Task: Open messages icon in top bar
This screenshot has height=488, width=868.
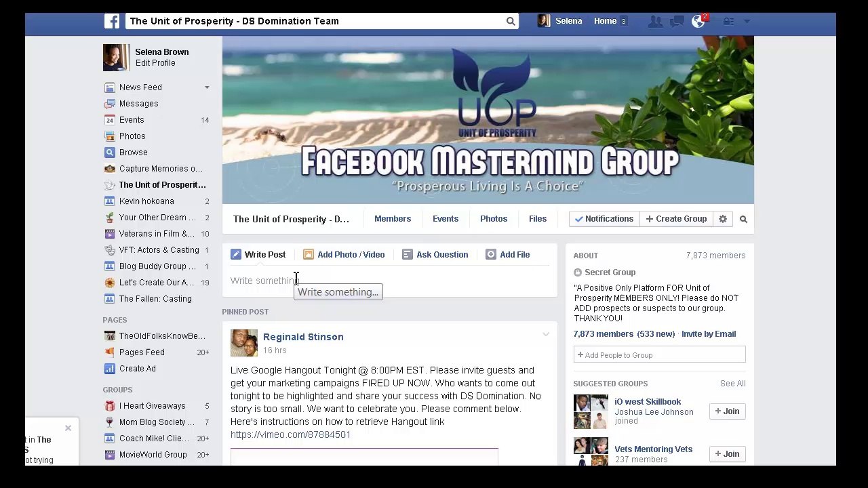Action: click(x=677, y=21)
